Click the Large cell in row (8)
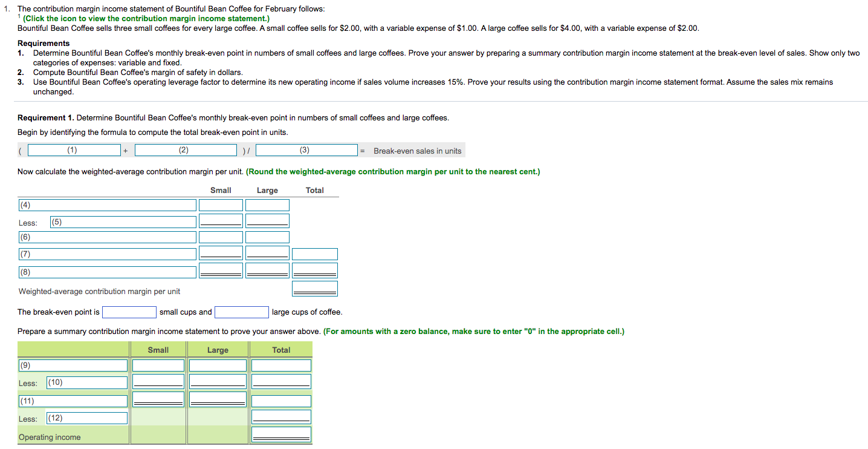The width and height of the screenshot is (868, 449). pos(267,270)
